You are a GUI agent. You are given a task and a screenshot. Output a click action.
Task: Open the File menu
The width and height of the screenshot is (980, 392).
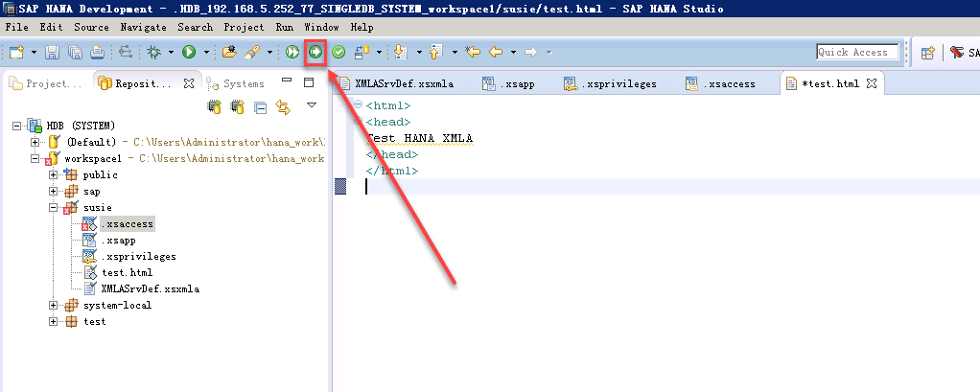click(17, 28)
